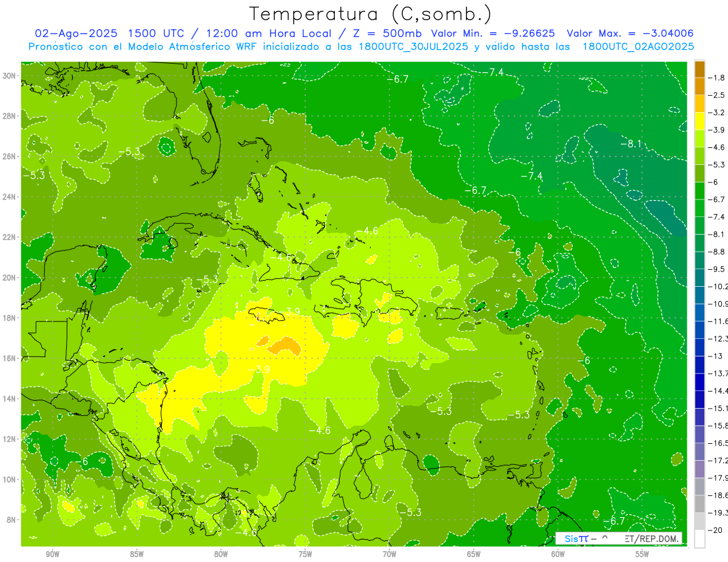Click the 28N latitude axis label
This screenshot has height=562, width=728.
coord(10,116)
